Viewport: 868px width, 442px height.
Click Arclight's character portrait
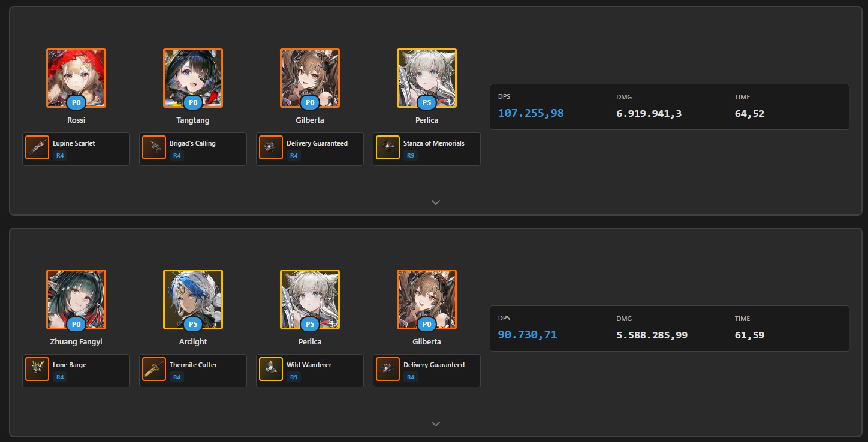tap(193, 299)
